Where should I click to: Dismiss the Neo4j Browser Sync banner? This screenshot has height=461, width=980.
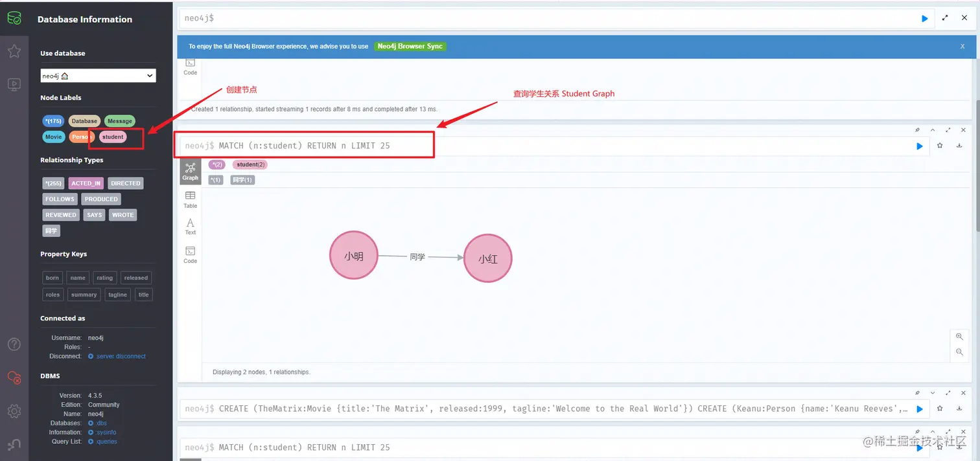click(962, 47)
